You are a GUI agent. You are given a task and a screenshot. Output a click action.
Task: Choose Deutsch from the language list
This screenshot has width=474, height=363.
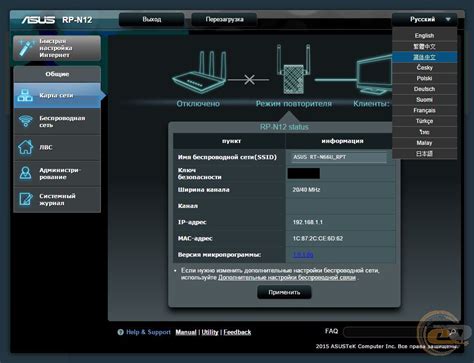pos(424,89)
